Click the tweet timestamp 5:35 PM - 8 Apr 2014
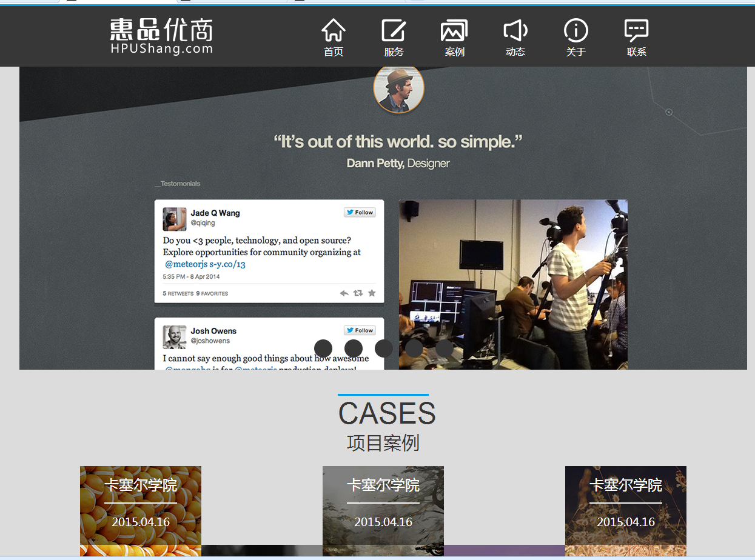This screenshot has width=755, height=560. pos(191,276)
